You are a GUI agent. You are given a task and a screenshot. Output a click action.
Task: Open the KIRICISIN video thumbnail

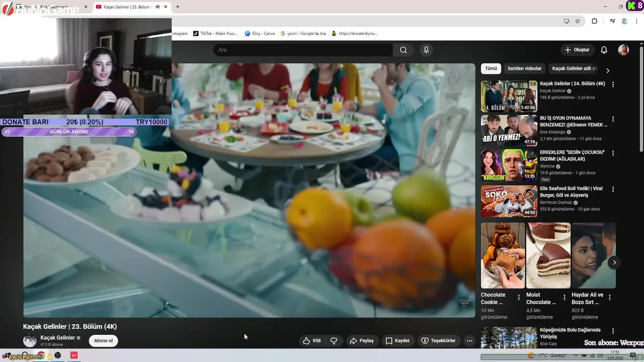point(509,164)
